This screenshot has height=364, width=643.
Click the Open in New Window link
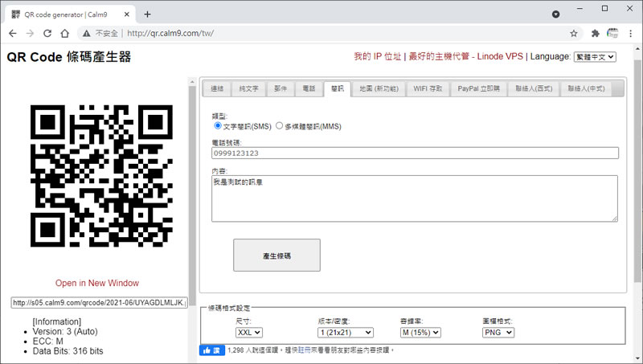point(97,283)
